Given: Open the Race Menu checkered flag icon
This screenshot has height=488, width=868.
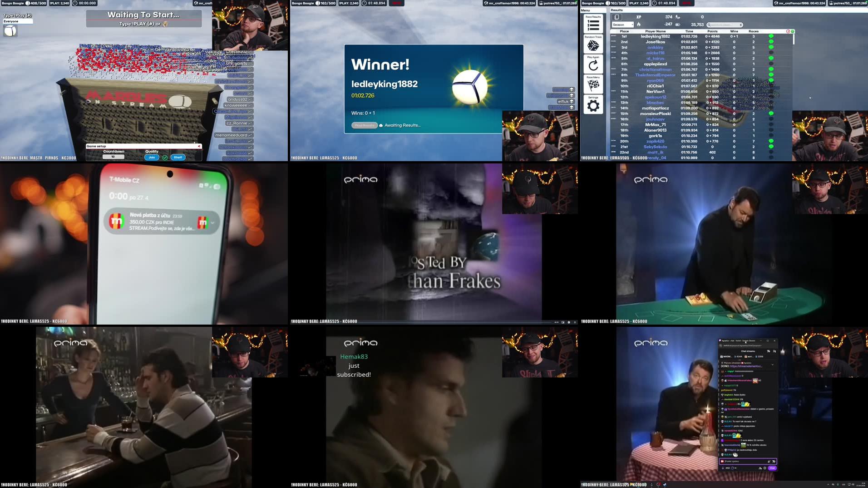Looking at the screenshot, I should coord(593,83).
